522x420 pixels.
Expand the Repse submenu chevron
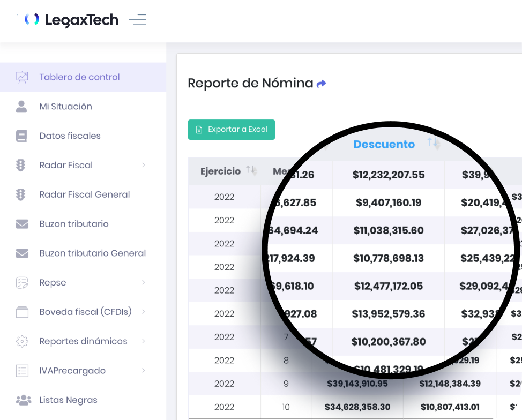click(x=143, y=282)
